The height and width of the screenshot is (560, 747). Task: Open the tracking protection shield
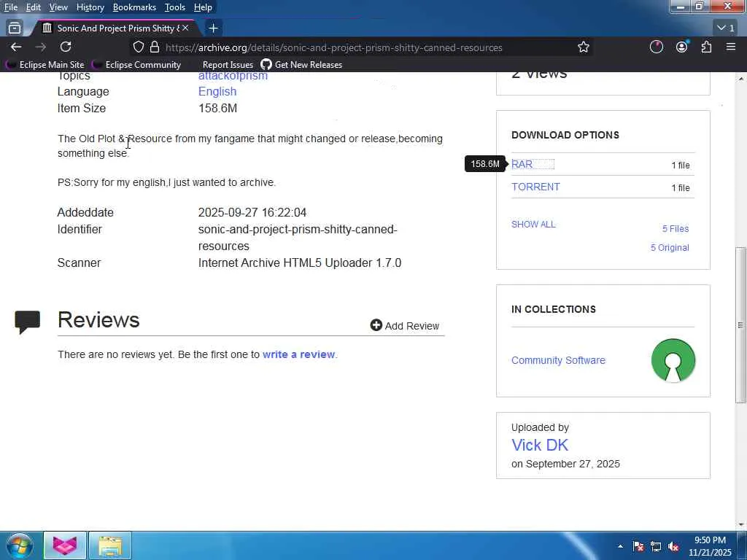[x=138, y=47]
